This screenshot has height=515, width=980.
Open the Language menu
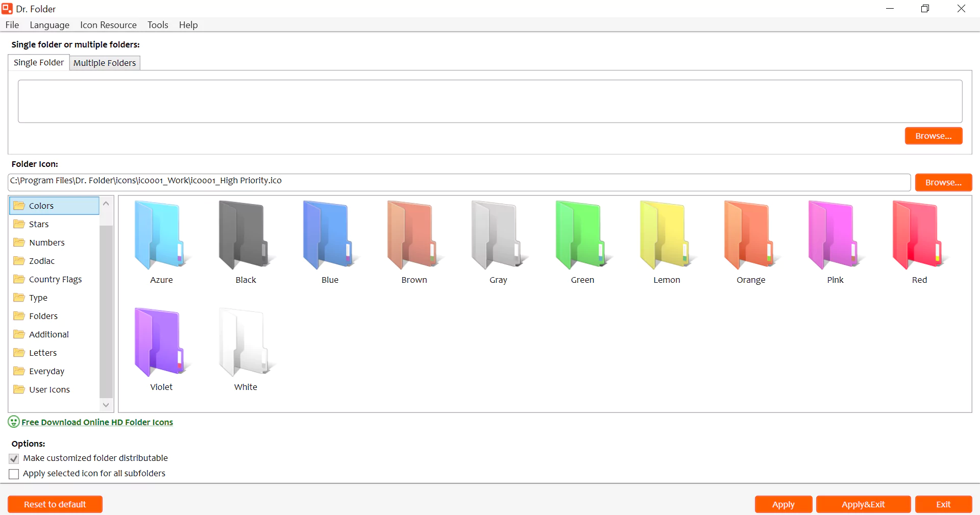point(49,24)
